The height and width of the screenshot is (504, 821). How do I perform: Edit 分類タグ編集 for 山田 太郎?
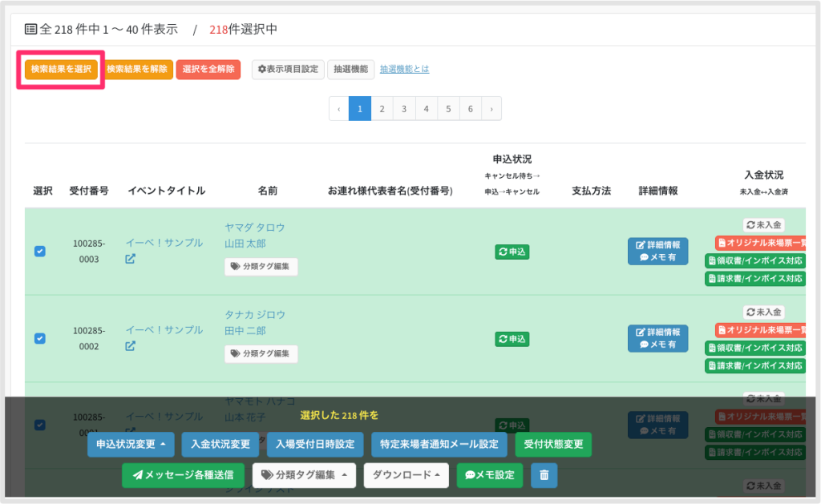point(261,266)
